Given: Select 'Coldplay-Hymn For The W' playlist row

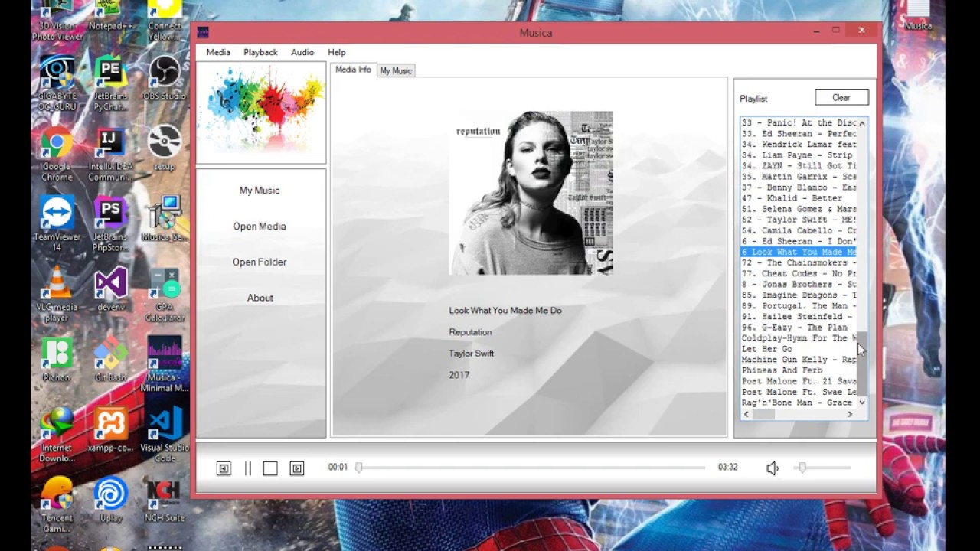Looking at the screenshot, I should [x=799, y=337].
